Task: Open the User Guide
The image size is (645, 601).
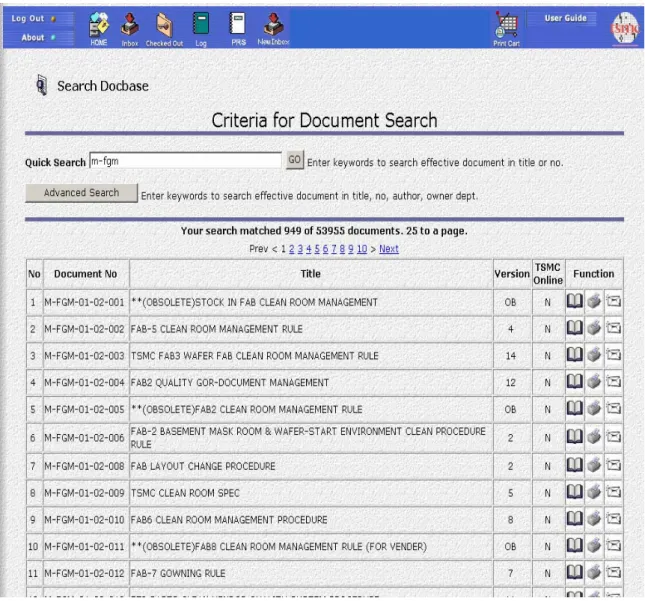Action: (565, 18)
